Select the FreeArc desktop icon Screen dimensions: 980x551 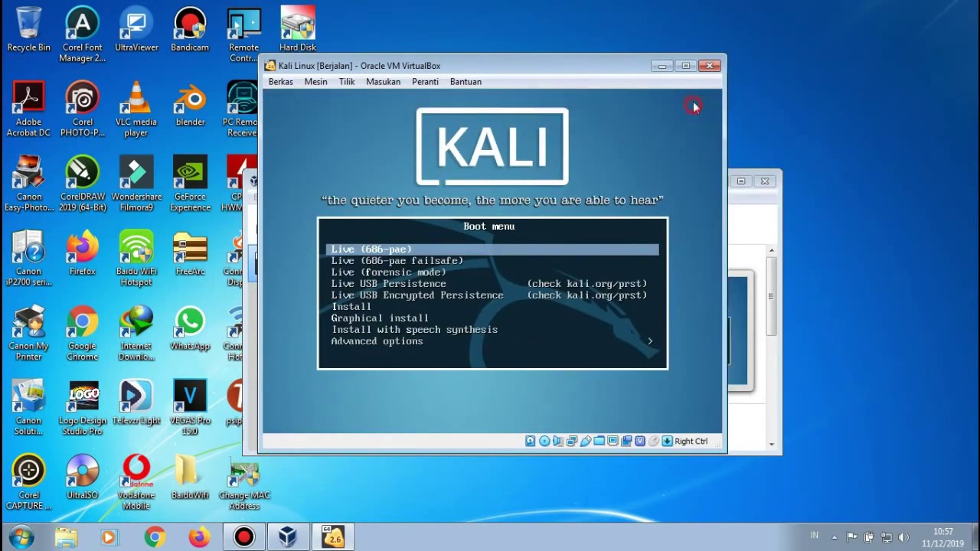point(190,253)
